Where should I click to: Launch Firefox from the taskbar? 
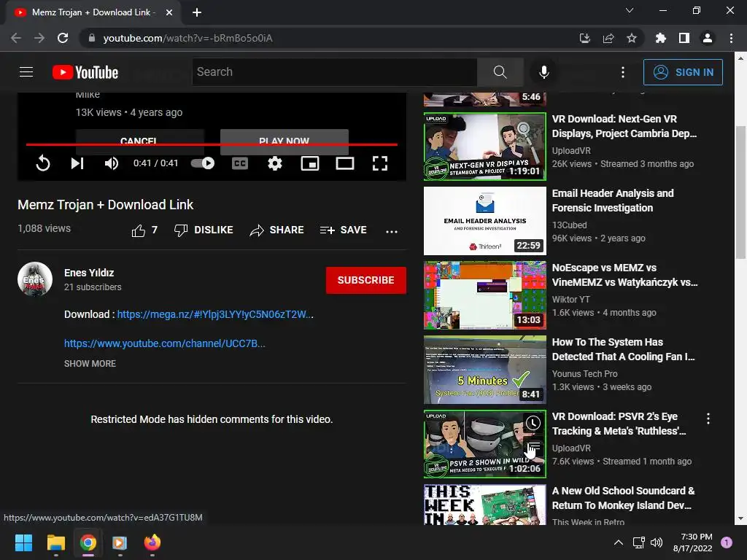(152, 542)
